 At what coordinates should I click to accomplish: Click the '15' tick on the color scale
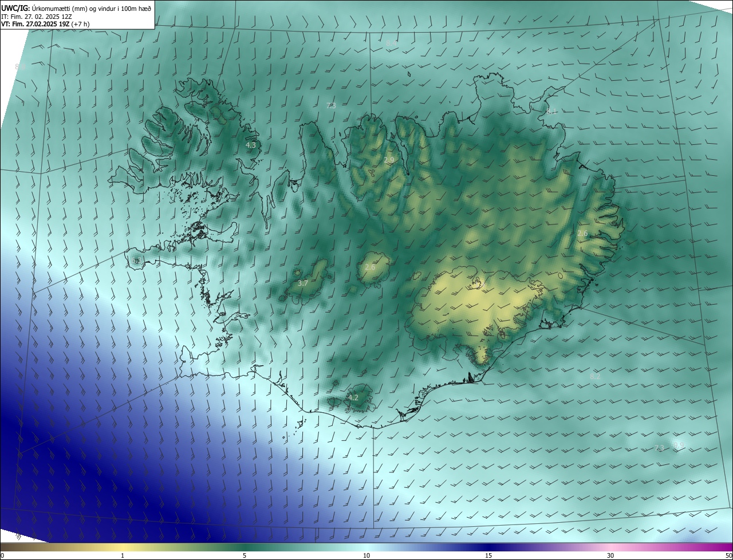coord(488,555)
